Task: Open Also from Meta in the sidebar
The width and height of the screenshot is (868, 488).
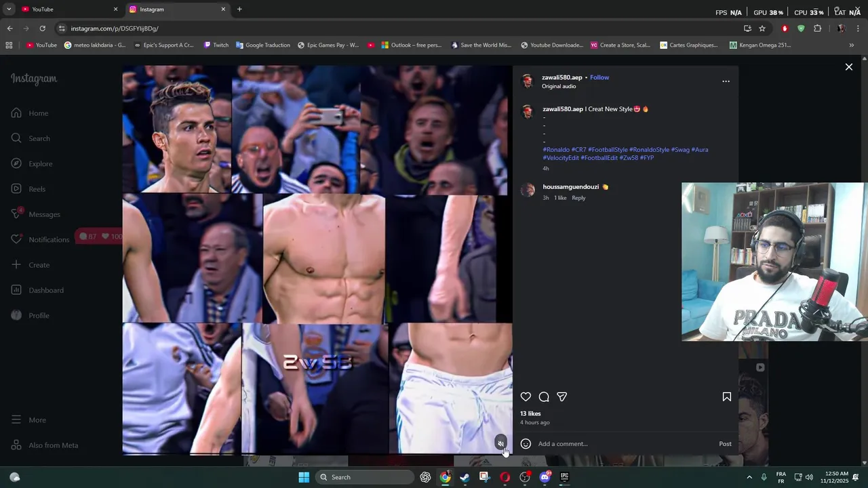Action: tap(45, 445)
